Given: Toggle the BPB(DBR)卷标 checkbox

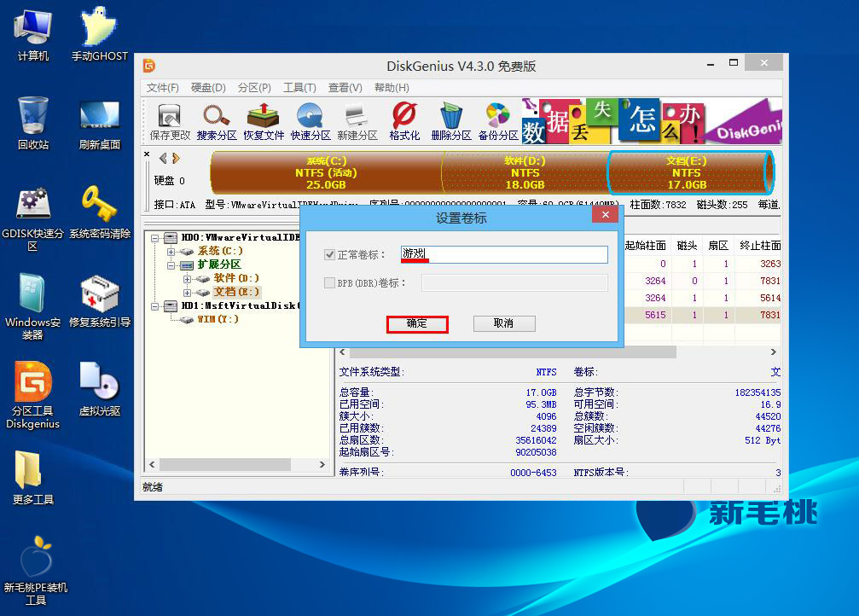Looking at the screenshot, I should tap(329, 282).
